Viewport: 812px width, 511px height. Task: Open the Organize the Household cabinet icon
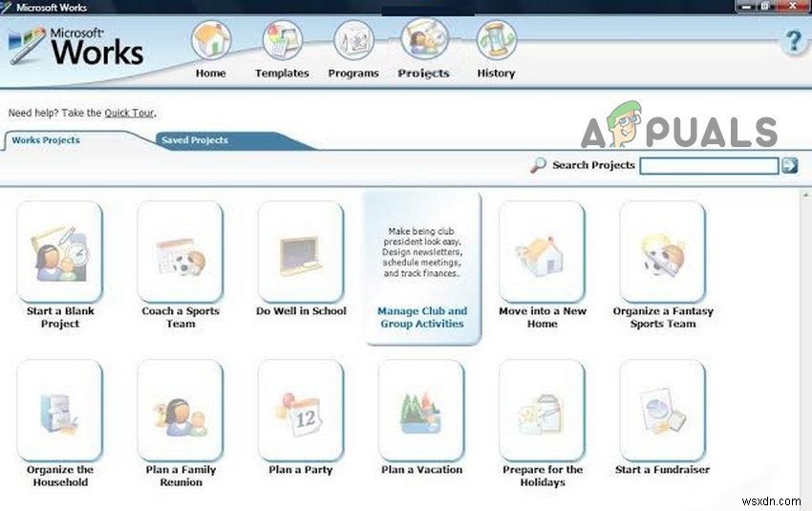coord(60,410)
